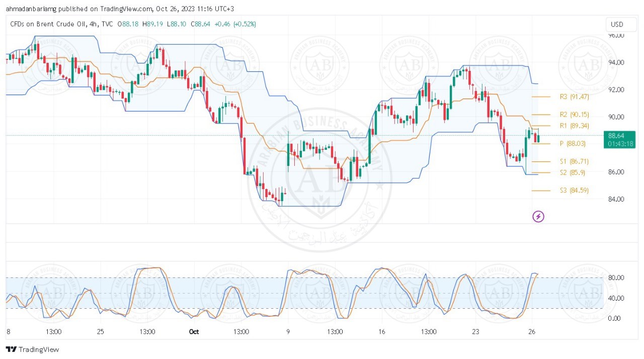Click the Oct label on time axis
644x359 pixels.
(194, 332)
